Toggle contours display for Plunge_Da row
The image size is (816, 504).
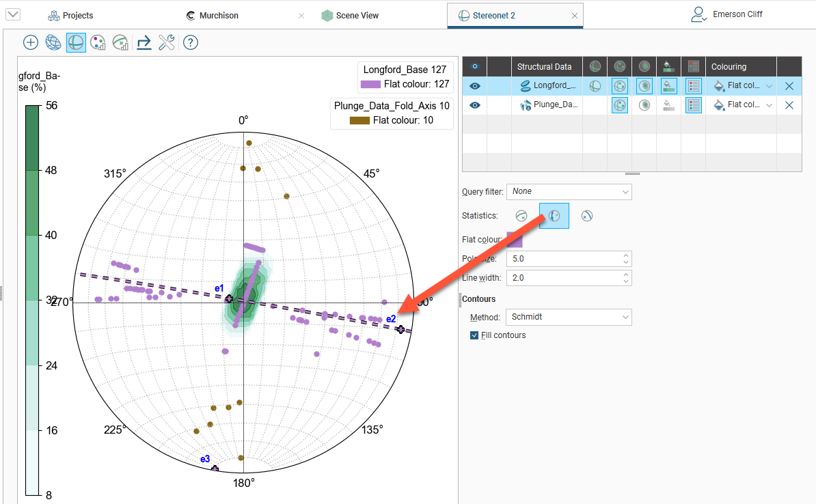(x=644, y=105)
